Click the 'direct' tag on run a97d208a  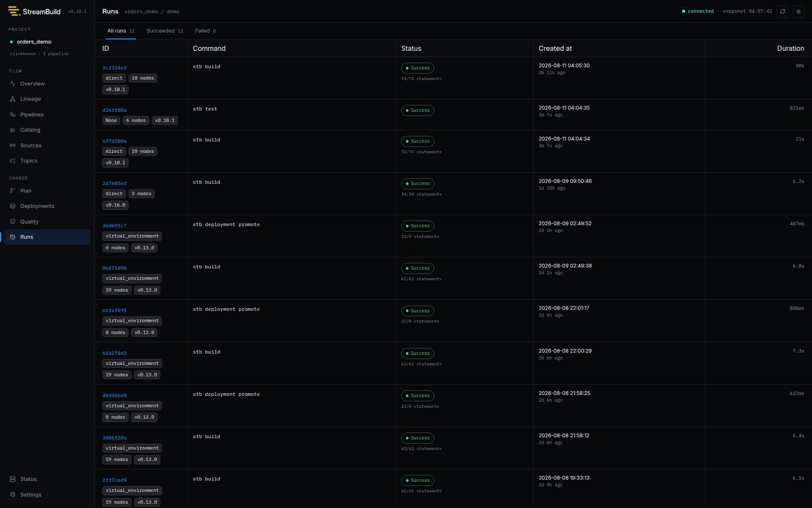click(114, 152)
